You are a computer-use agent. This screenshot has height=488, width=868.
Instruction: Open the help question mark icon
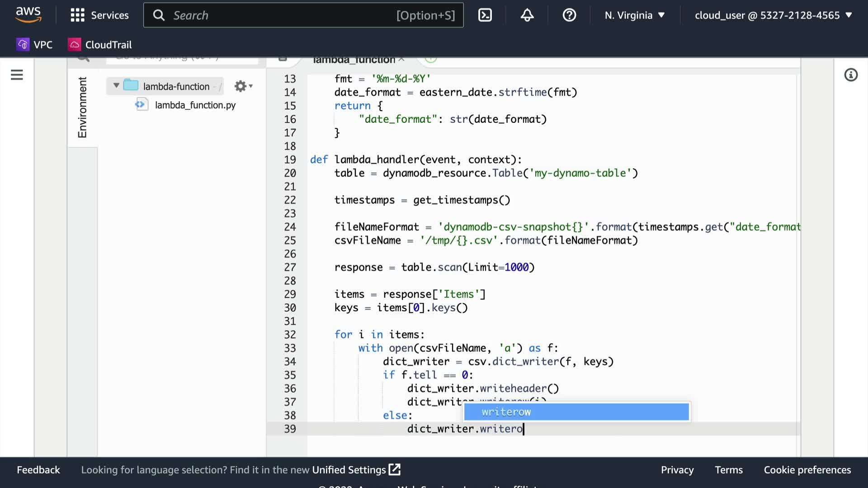[x=569, y=15]
